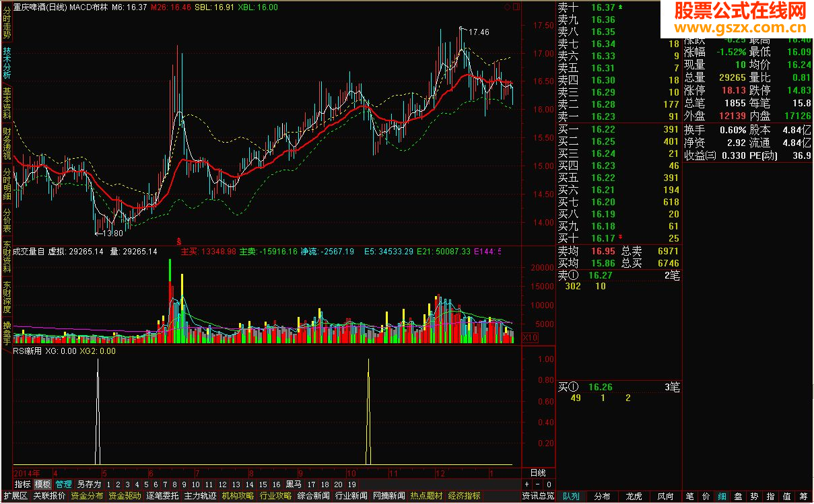The width and height of the screenshot is (814, 504).
Task: Open the 资金分布 tab
Action: 87,496
